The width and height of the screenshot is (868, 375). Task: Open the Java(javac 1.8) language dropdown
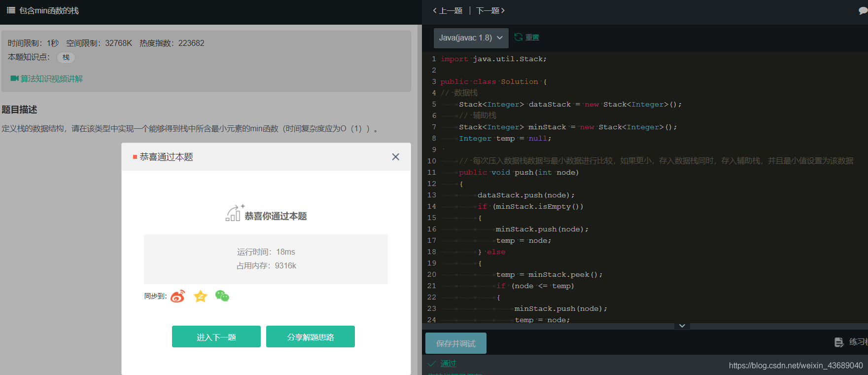[471, 37]
